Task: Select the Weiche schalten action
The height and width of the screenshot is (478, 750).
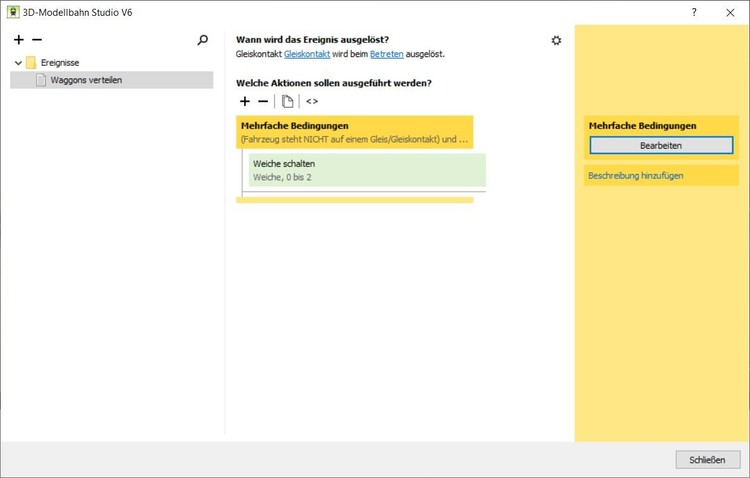Action: click(x=367, y=170)
